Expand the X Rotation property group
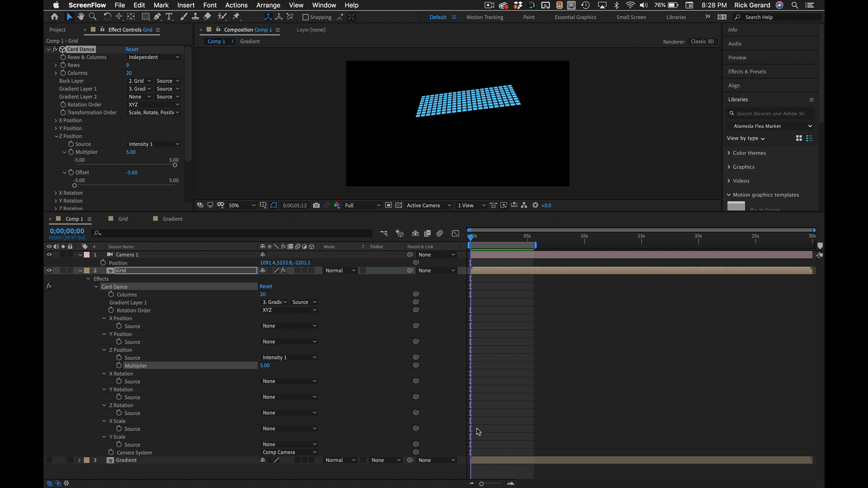The width and height of the screenshot is (868, 488). tap(56, 193)
